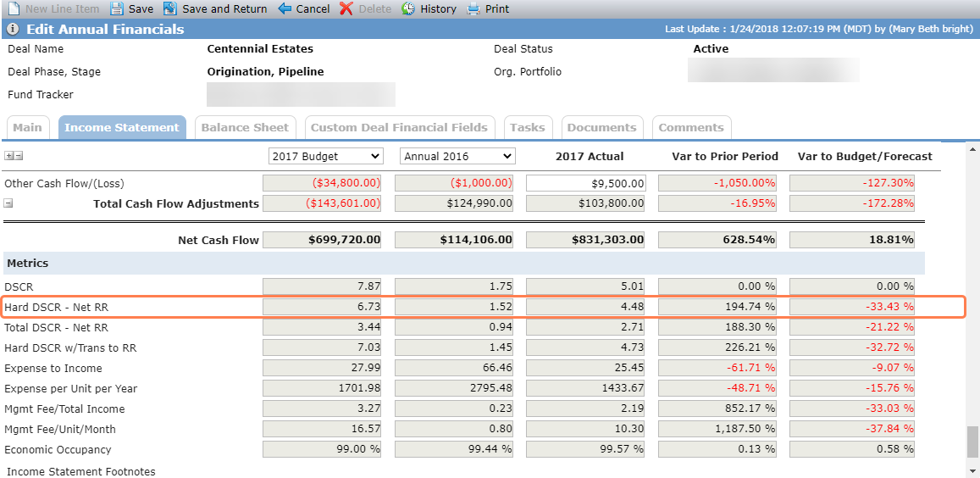Click the Print printer icon
This screenshot has height=478, width=980.
click(473, 8)
